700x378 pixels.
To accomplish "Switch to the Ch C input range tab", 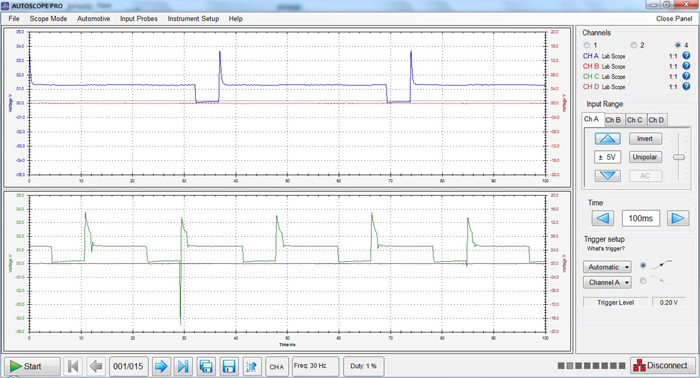I will (x=634, y=120).
